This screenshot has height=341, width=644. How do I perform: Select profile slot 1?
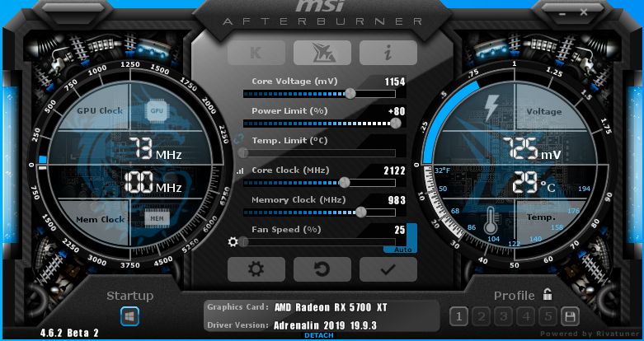[459, 316]
